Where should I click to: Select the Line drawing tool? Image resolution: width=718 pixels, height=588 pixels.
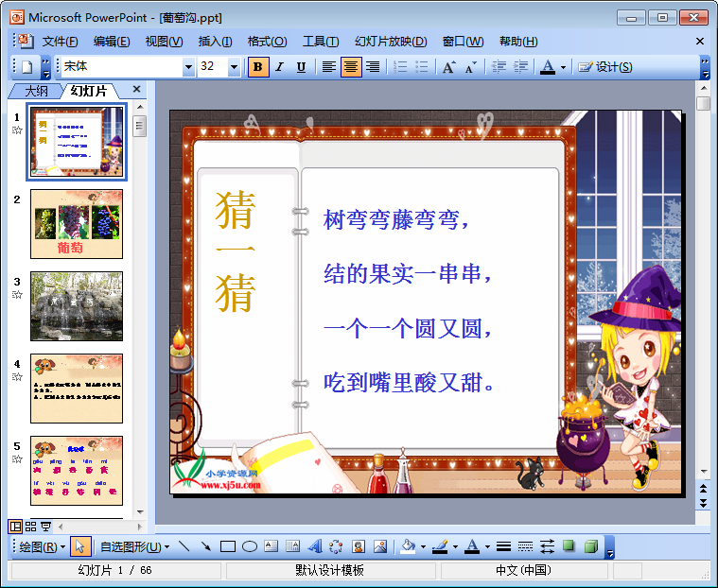(x=184, y=546)
